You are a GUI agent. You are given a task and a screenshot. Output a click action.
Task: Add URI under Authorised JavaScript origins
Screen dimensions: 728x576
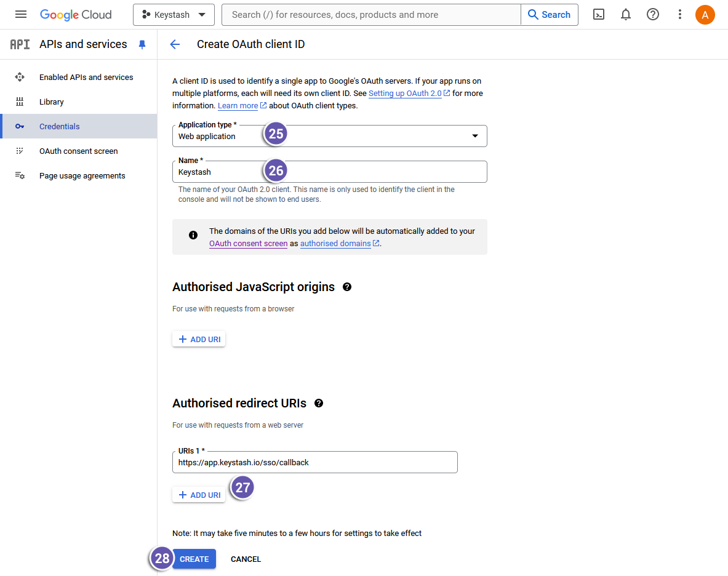[199, 339]
